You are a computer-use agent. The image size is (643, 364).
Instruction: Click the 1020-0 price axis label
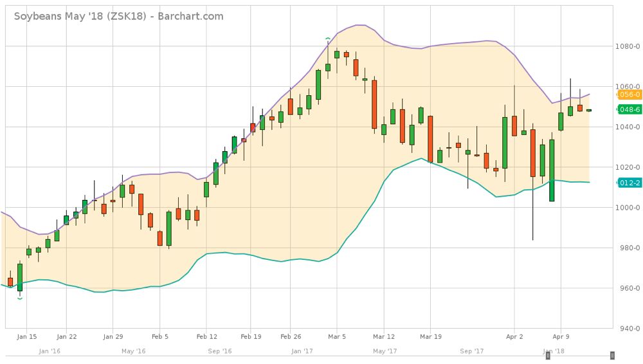[x=628, y=167]
